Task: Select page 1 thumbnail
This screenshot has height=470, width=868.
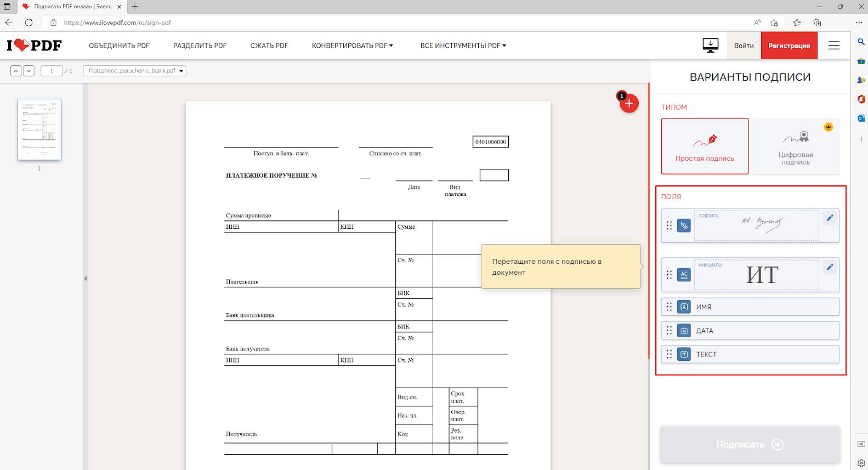Action: coord(39,129)
